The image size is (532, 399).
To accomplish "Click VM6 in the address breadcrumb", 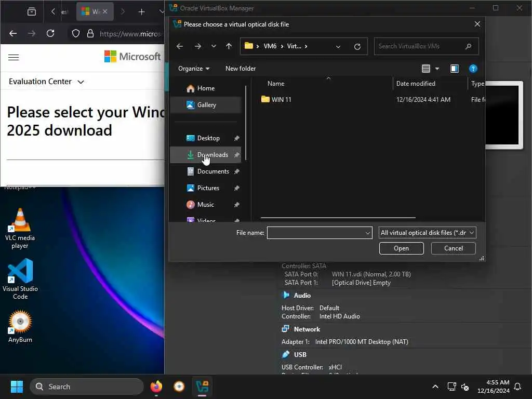I will pos(270,46).
